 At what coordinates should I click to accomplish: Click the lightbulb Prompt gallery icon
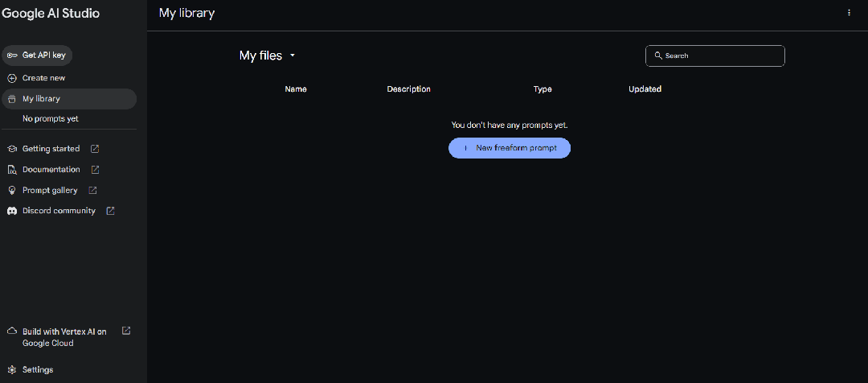(12, 190)
